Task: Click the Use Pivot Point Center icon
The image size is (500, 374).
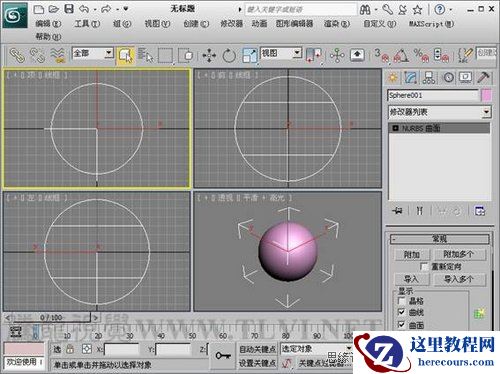Action: coord(314,55)
